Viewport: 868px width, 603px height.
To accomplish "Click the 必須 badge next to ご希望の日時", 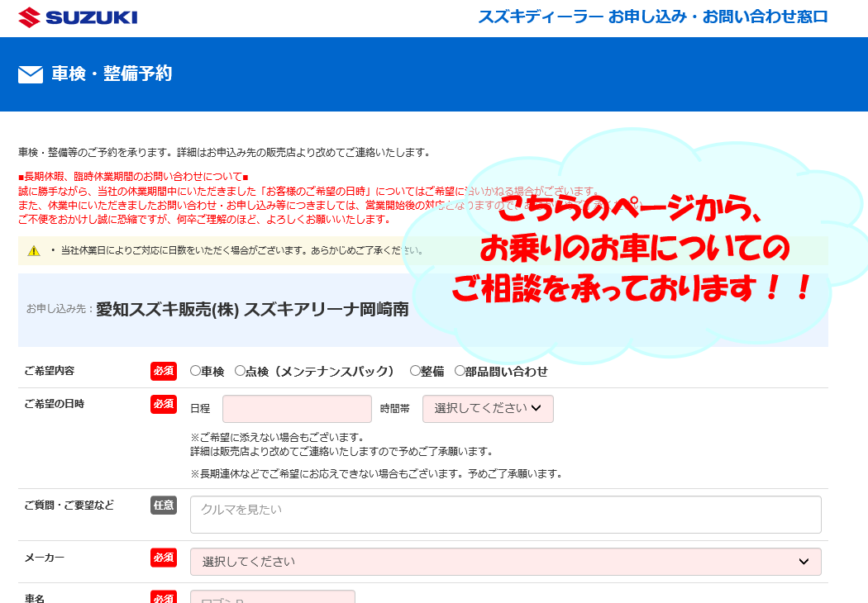I will click(x=164, y=405).
